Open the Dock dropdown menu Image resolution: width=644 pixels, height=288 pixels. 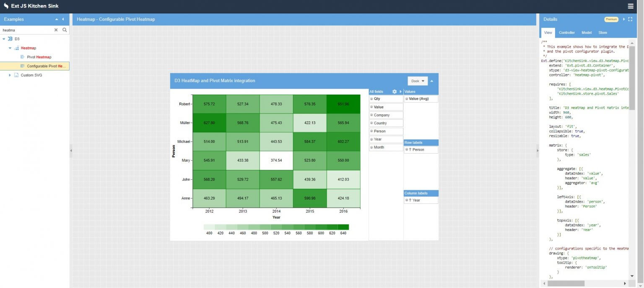pyautogui.click(x=417, y=81)
